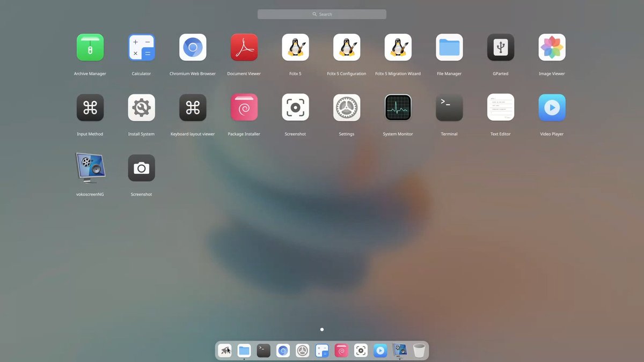
Task: Open the Image Viewer app
Action: tap(552, 48)
